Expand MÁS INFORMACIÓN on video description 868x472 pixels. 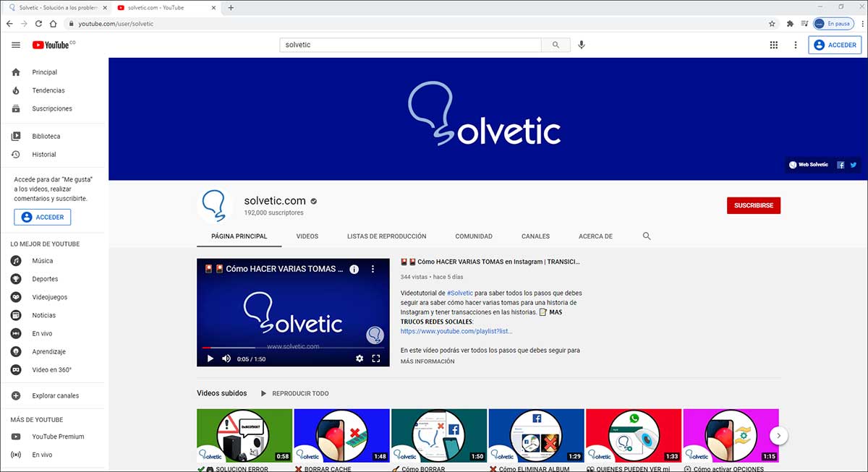(x=427, y=361)
